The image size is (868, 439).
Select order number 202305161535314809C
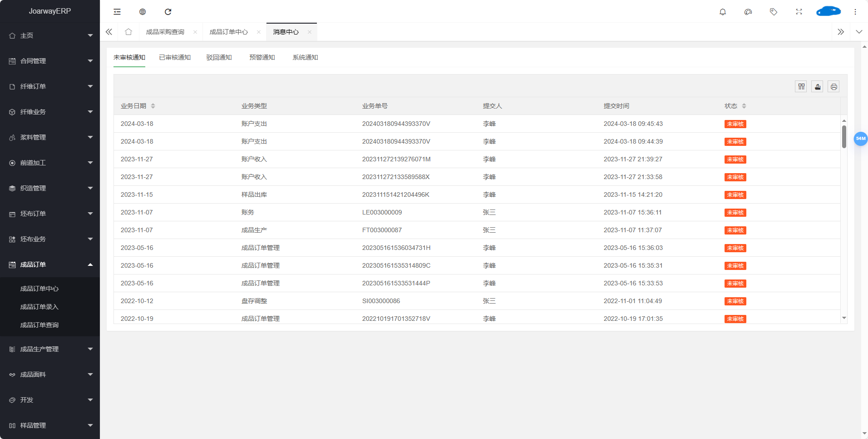(x=396, y=265)
